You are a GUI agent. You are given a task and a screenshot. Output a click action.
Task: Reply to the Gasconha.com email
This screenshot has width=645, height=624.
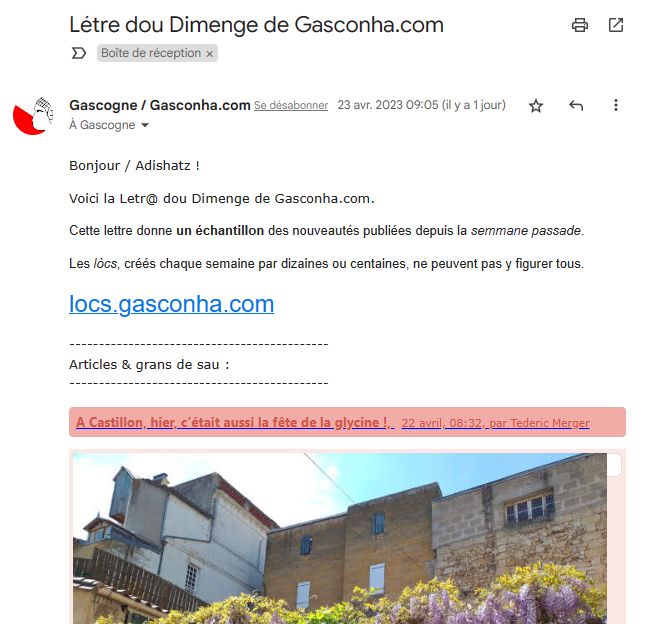[576, 106]
